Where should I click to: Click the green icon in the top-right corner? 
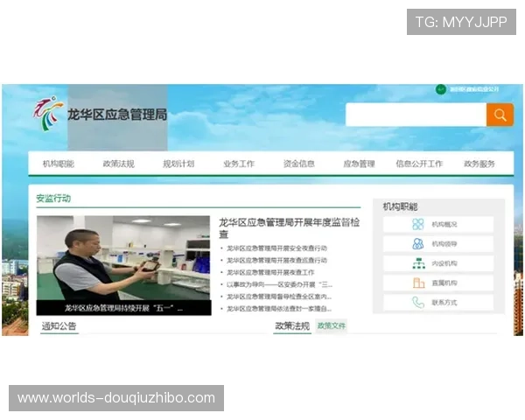pyautogui.click(x=441, y=89)
